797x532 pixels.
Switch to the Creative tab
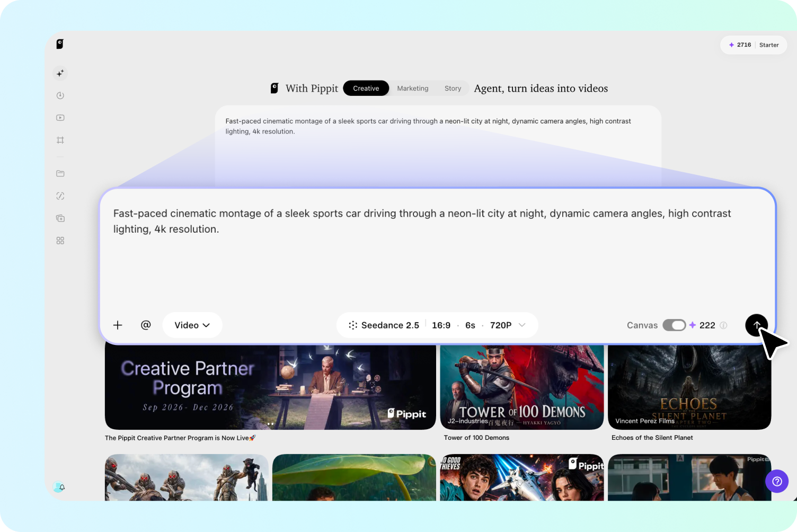point(366,88)
